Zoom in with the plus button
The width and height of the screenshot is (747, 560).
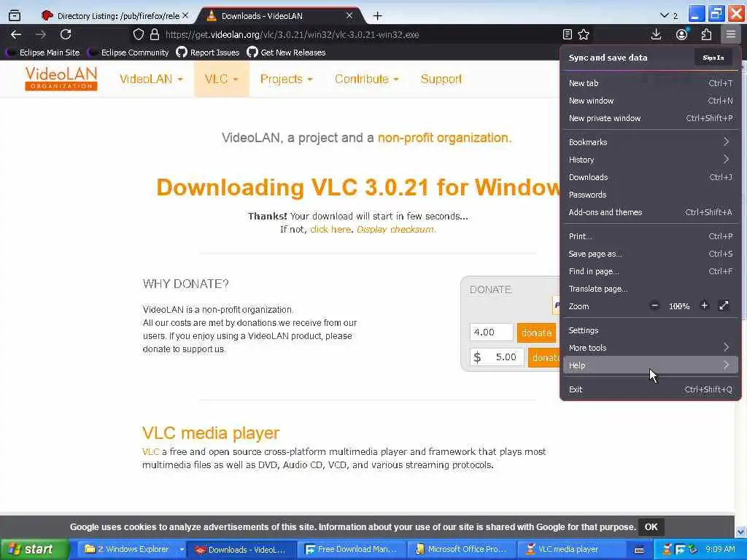pyautogui.click(x=704, y=306)
